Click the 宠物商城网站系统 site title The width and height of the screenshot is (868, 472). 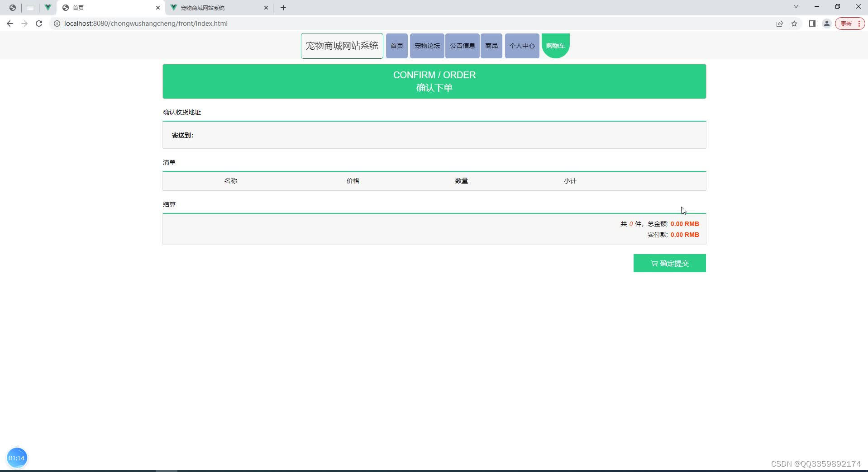342,46
